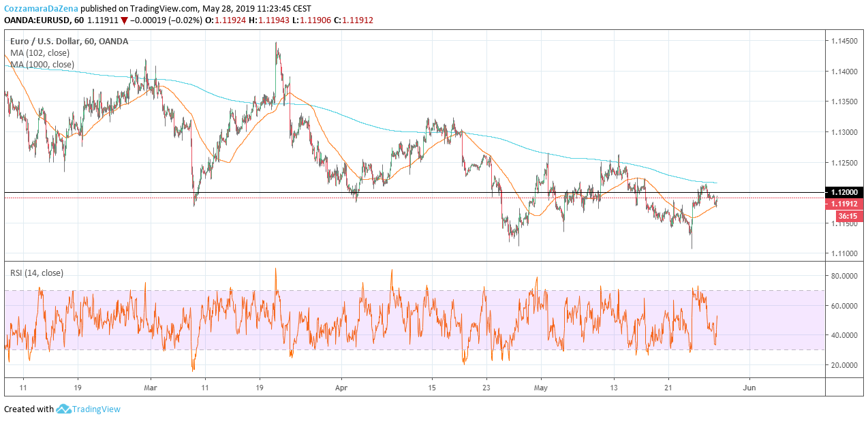The image size is (868, 421).
Task: Click the red down-triangle price change indicator
Action: click(x=124, y=20)
